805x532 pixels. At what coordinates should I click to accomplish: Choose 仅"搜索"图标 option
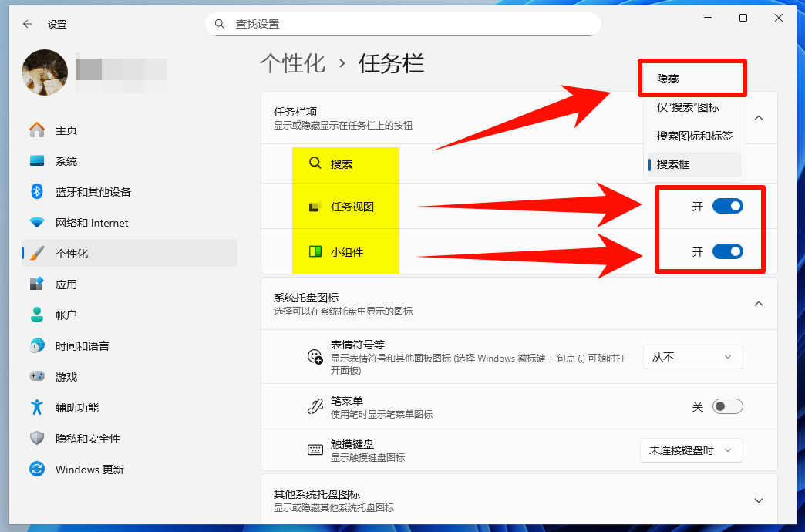point(694,107)
